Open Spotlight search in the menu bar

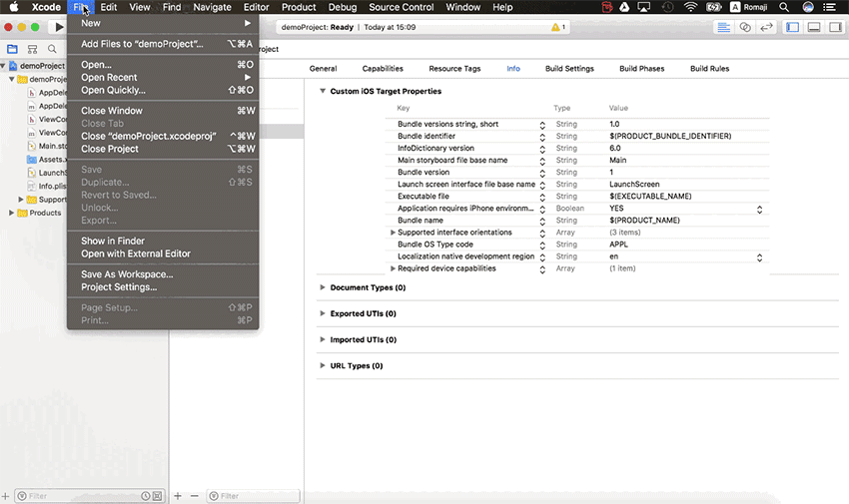point(783,7)
